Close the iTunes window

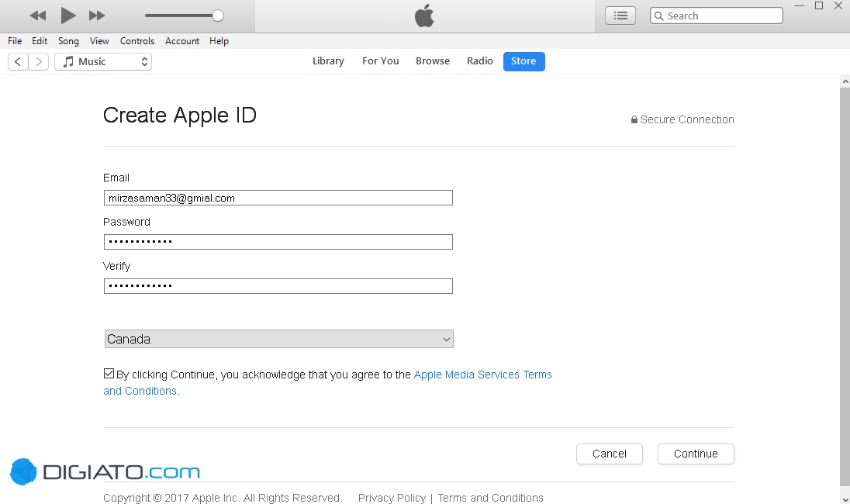click(838, 6)
